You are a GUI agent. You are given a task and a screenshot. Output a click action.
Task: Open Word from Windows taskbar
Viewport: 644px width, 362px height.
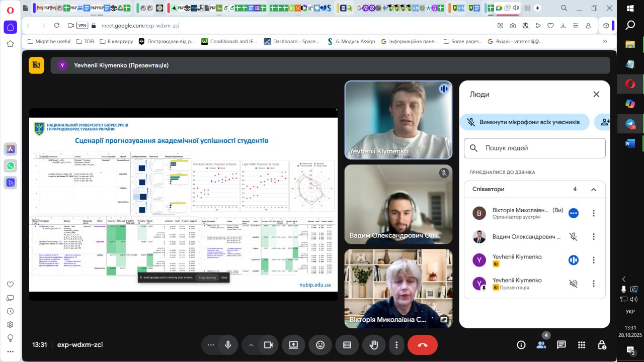(630, 143)
